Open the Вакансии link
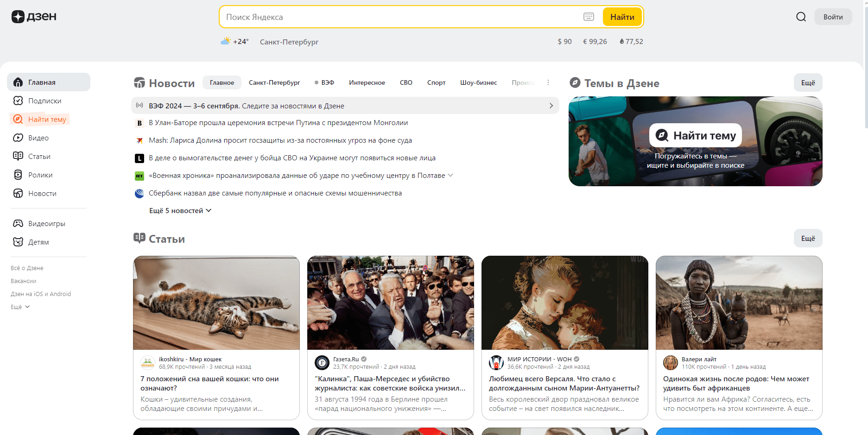 tap(23, 281)
